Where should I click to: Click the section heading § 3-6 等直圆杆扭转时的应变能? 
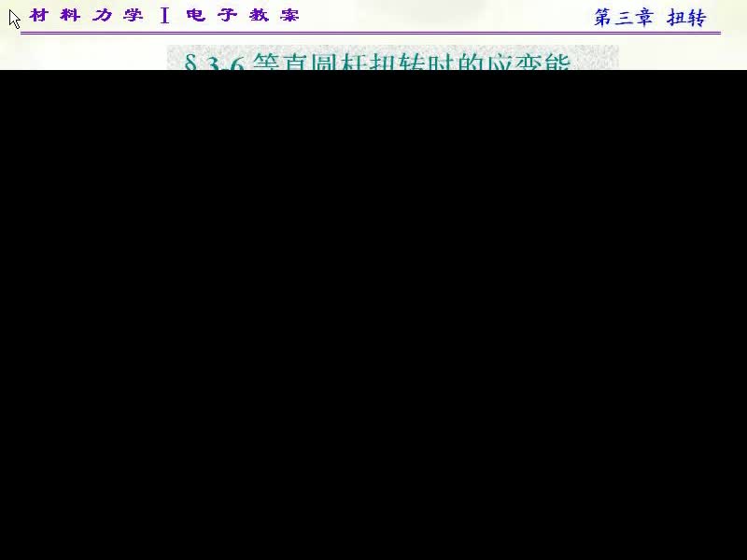pos(377,62)
